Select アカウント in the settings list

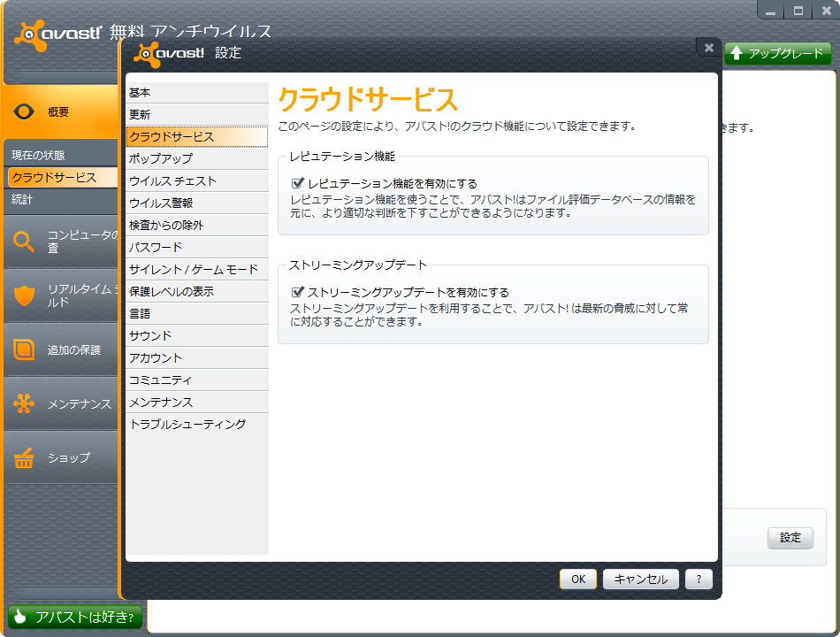(x=197, y=358)
